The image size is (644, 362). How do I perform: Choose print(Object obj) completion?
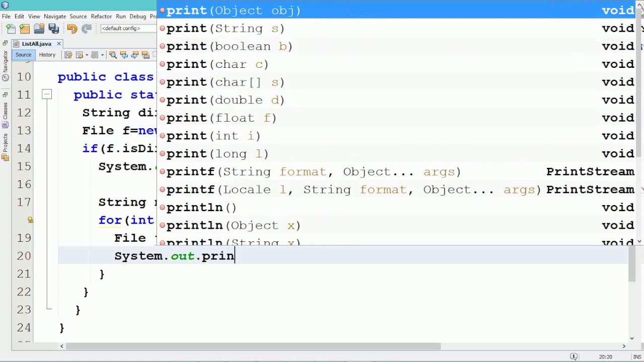(397, 10)
